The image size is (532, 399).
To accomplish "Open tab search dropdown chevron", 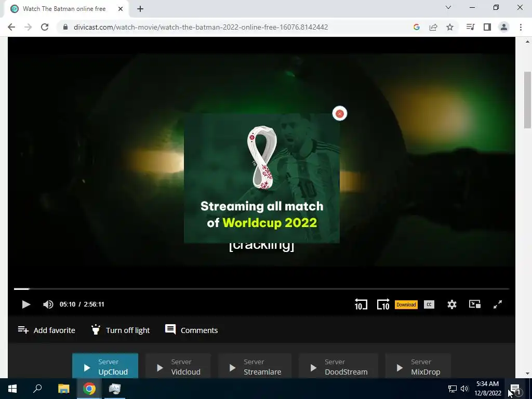I will pos(448,7).
